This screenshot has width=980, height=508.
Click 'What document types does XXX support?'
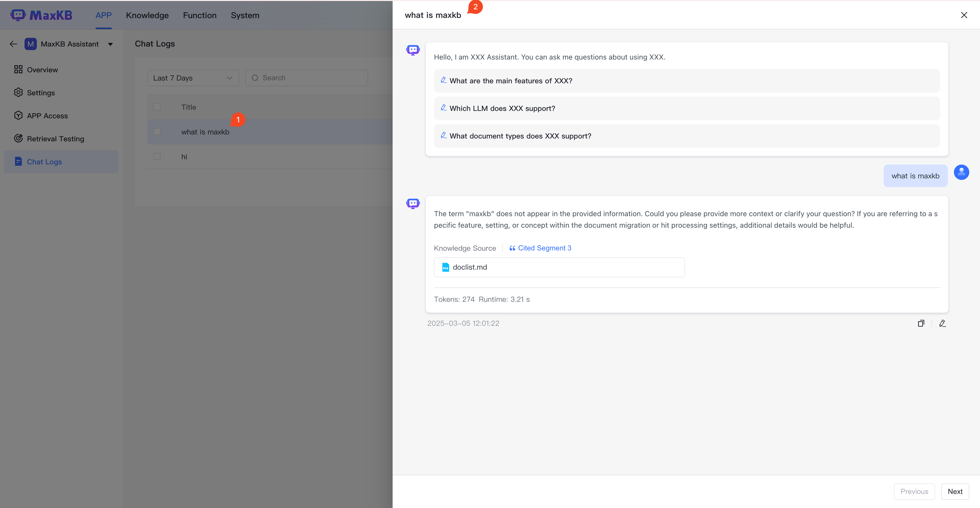pos(687,136)
